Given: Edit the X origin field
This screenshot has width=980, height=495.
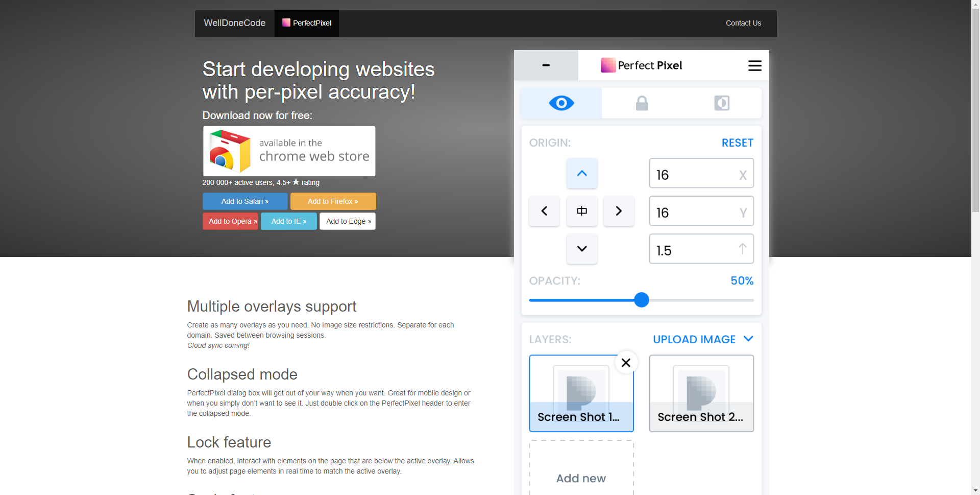Looking at the screenshot, I should tap(701, 173).
